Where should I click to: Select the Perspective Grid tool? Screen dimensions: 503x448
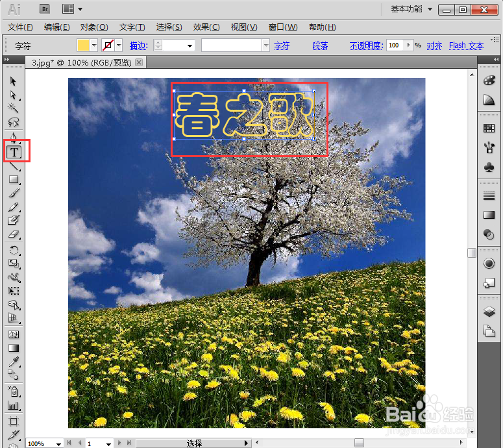(x=14, y=318)
